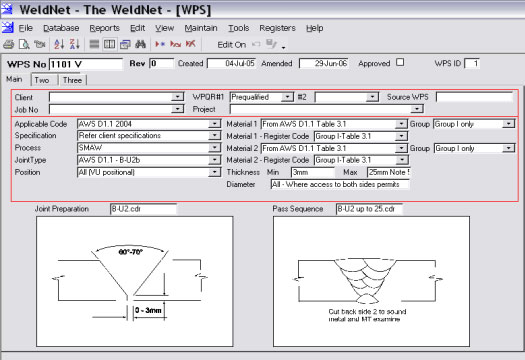Sort records ascending A to Z
Image resolution: width=525 pixels, height=360 pixels.
pos(59,44)
